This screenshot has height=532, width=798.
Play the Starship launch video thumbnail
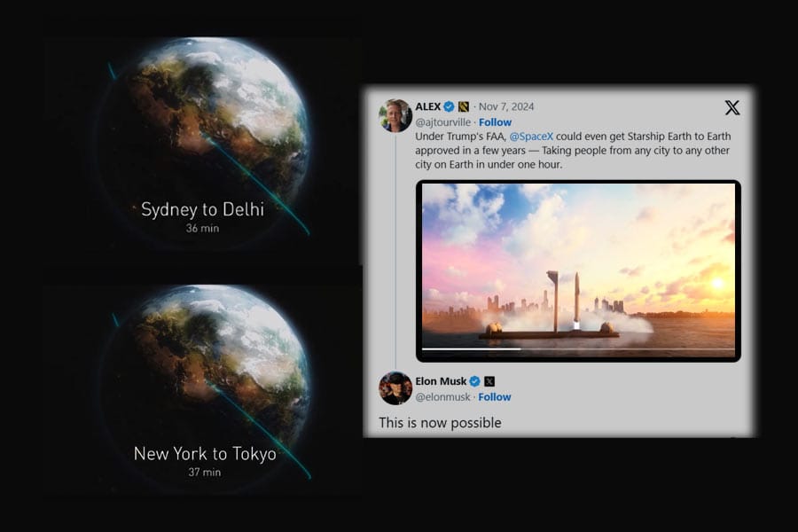577,266
